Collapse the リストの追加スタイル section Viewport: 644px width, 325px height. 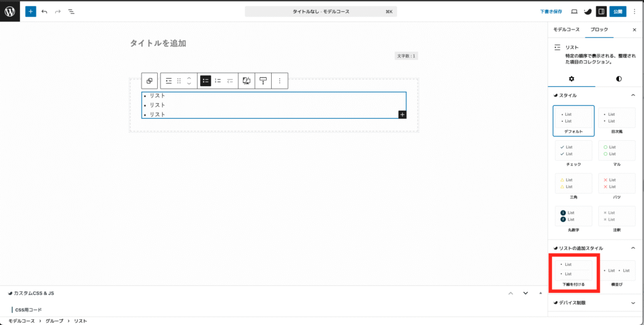pyautogui.click(x=633, y=248)
